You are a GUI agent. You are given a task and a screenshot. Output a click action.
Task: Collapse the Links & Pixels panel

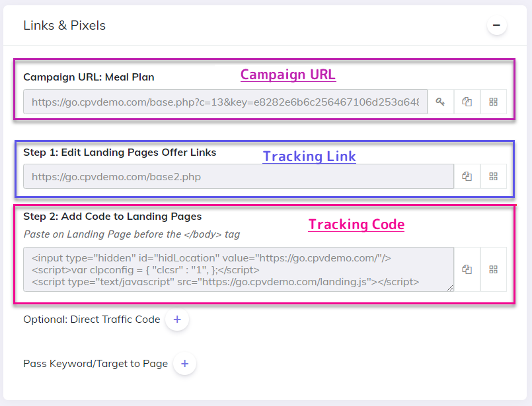496,24
